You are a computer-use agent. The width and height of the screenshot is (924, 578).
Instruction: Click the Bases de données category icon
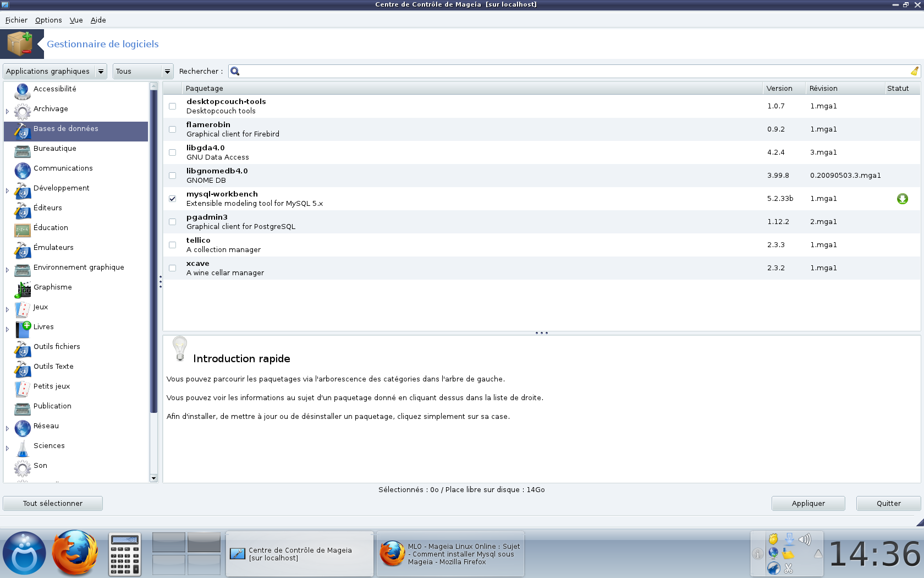(23, 131)
